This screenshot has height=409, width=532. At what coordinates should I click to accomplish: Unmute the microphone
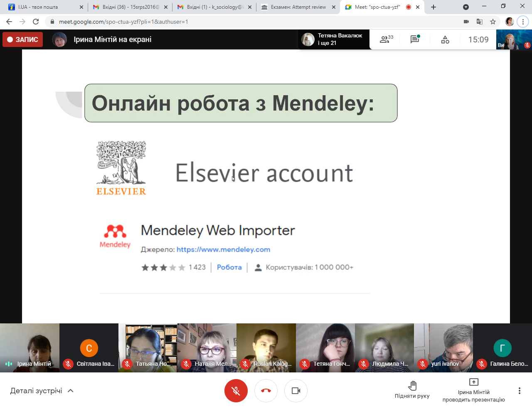236,391
